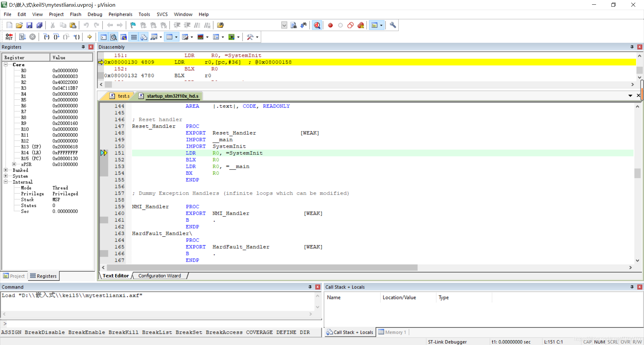Click the Incremental Find icon

(304, 25)
